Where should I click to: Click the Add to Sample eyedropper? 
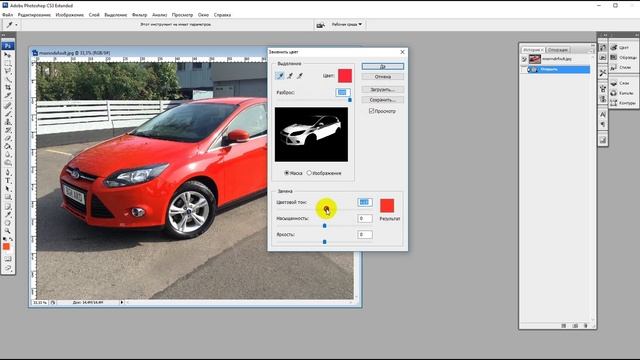click(290, 76)
